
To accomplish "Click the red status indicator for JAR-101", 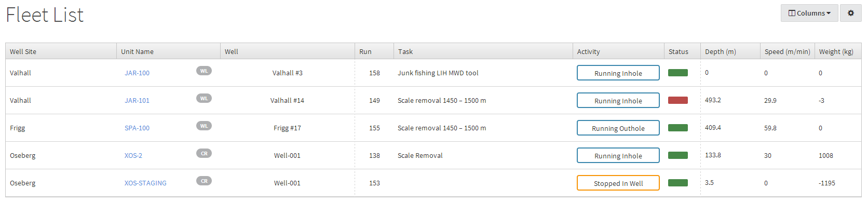I will click(678, 100).
